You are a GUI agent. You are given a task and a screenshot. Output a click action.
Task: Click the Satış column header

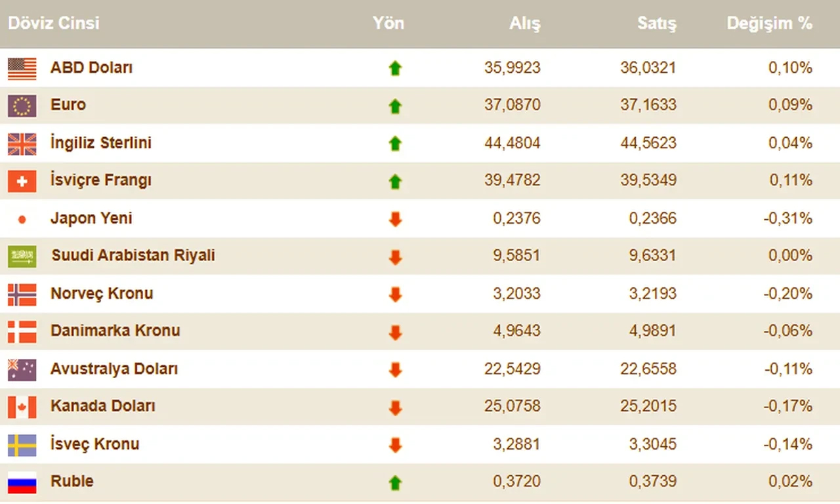[656, 24]
